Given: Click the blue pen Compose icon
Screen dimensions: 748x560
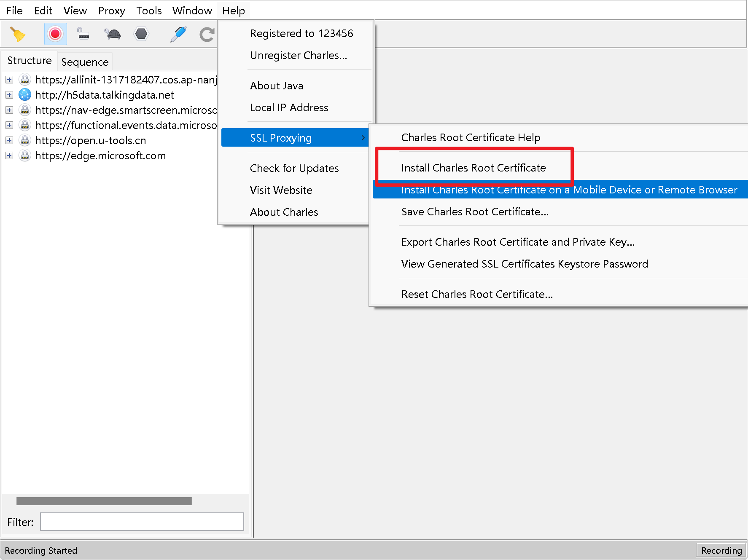Looking at the screenshot, I should pos(178,34).
